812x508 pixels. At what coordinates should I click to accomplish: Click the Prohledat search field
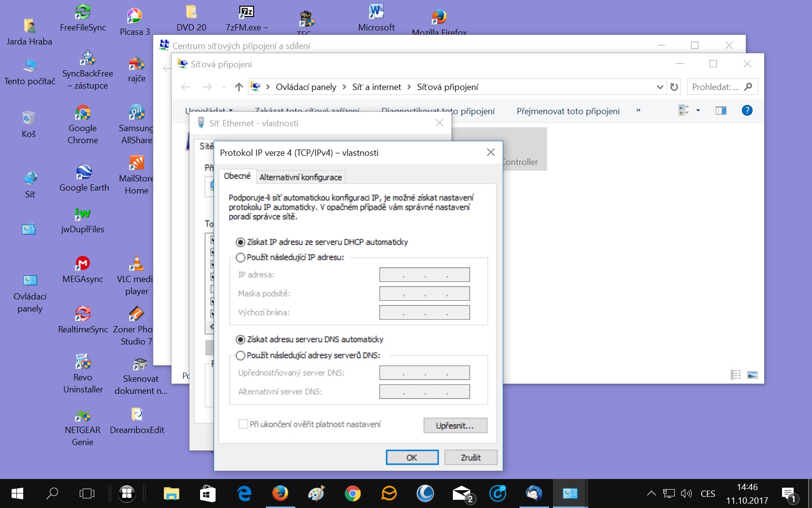click(x=715, y=87)
